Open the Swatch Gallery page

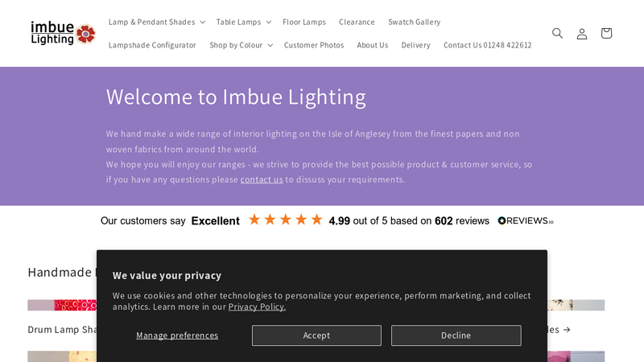click(x=414, y=22)
